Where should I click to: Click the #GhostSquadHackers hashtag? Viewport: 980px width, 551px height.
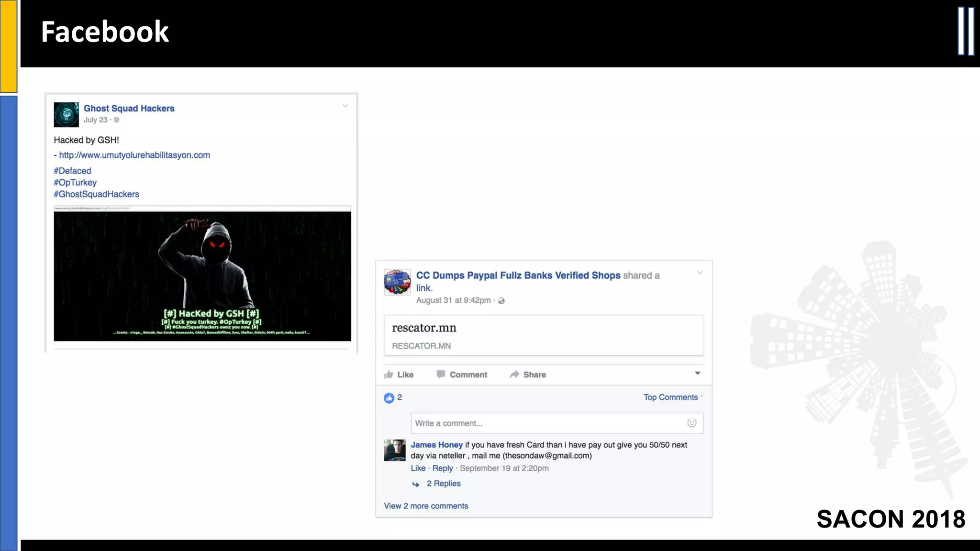coord(96,194)
